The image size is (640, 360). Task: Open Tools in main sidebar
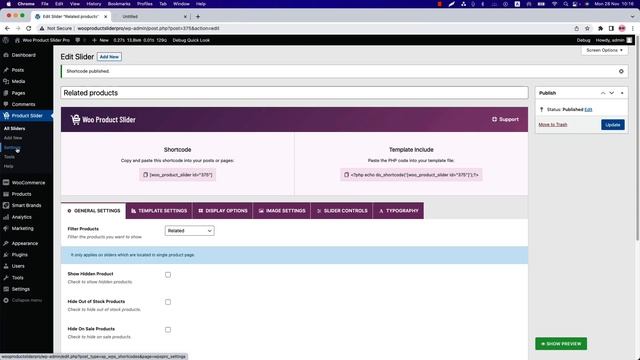18,278
